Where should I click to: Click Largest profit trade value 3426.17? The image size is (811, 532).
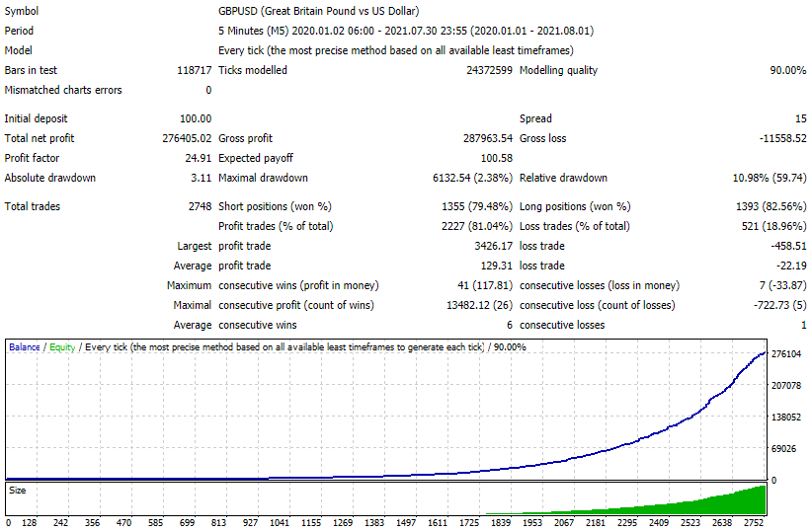click(494, 246)
